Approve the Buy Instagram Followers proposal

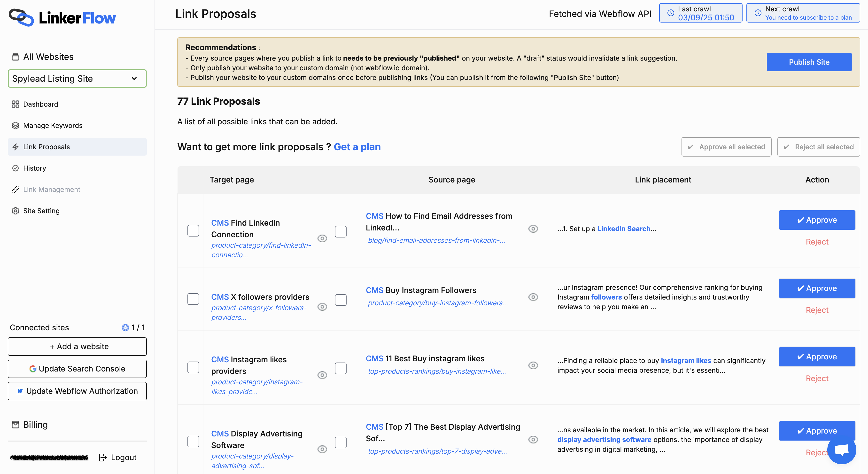pyautogui.click(x=817, y=288)
